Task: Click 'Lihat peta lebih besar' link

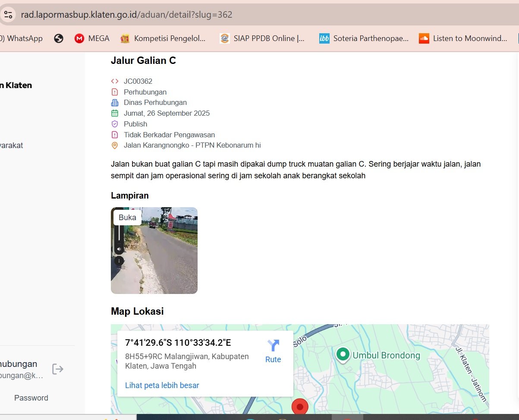Action: tap(162, 385)
